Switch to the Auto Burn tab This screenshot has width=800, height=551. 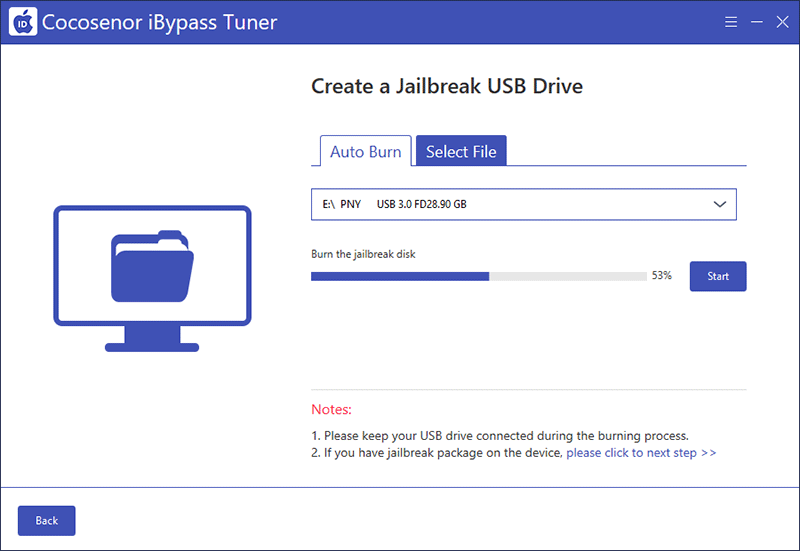(x=366, y=151)
